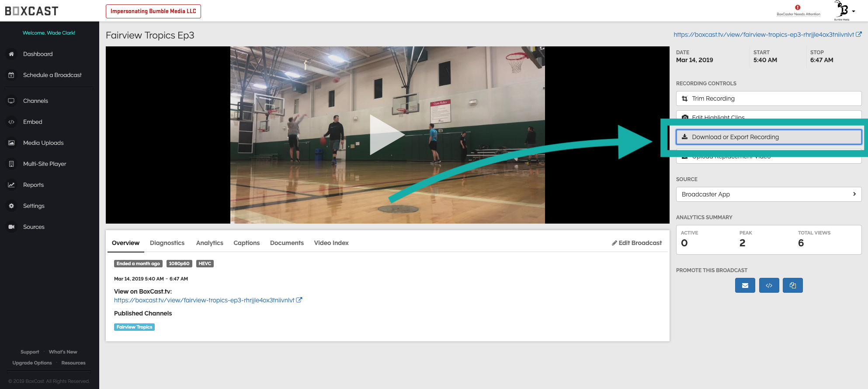Click the Schedule a Broadcast calendar icon
Viewport: 868px width, 389px height.
tap(11, 75)
